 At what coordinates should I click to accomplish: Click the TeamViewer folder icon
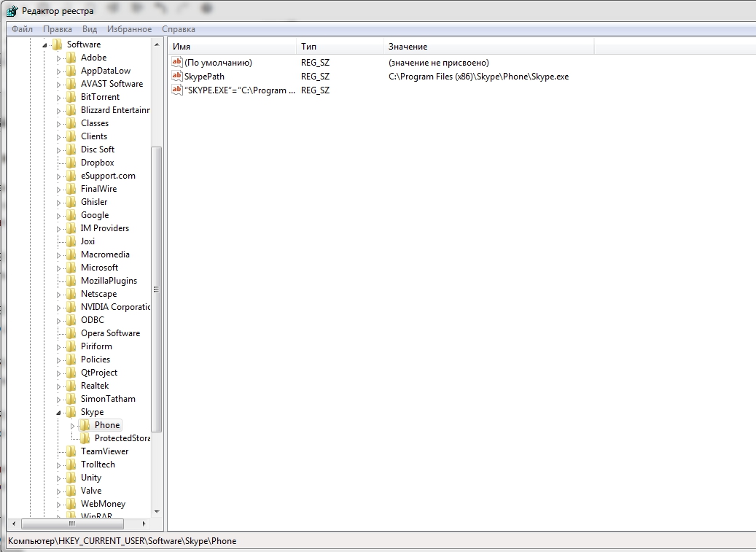71,451
